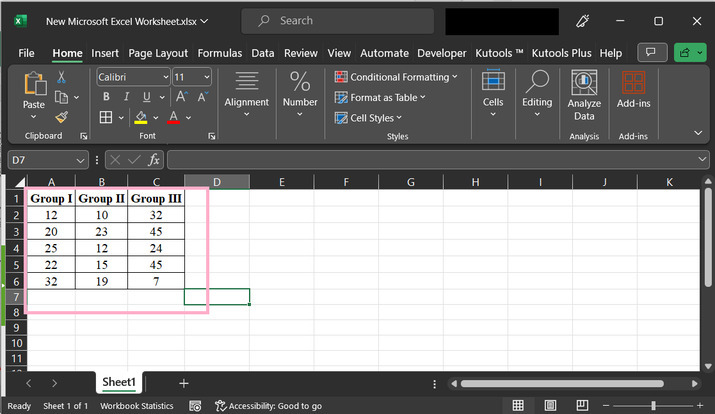Open the Kutools Plus tab
Viewport: 715px width, 414px height.
pos(561,53)
